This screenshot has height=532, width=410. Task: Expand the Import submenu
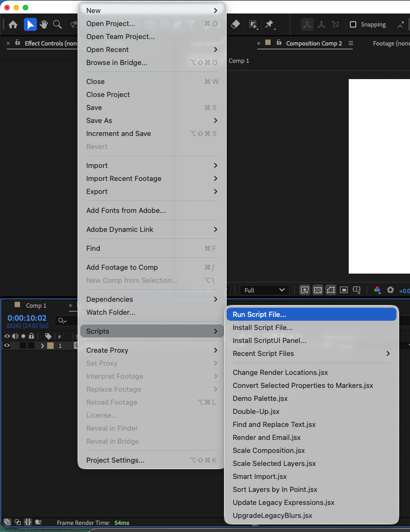pos(151,166)
